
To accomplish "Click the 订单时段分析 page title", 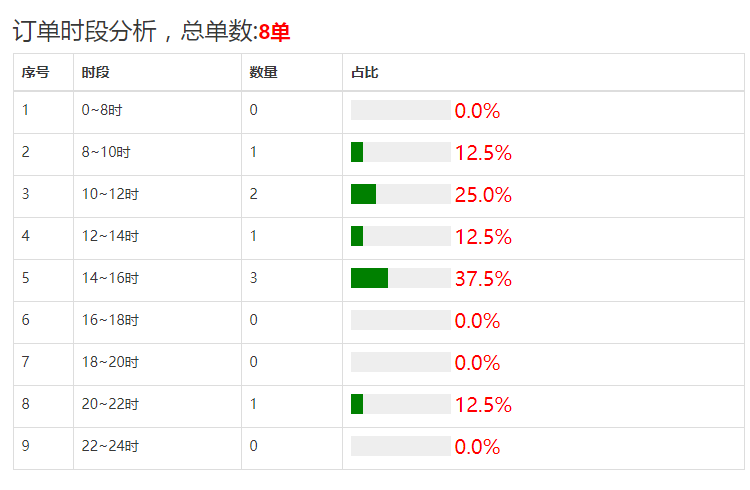I will pyautogui.click(x=84, y=32).
